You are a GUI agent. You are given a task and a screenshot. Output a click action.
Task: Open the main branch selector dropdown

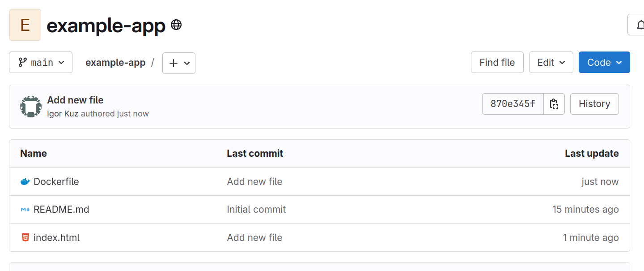41,63
